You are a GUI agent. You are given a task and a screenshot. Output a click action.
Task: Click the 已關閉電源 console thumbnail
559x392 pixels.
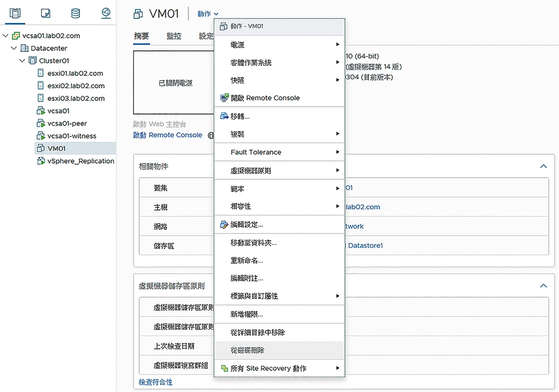pos(174,83)
